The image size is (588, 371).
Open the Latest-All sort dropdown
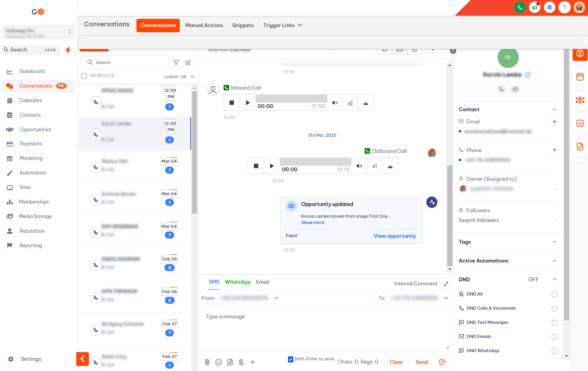(179, 77)
